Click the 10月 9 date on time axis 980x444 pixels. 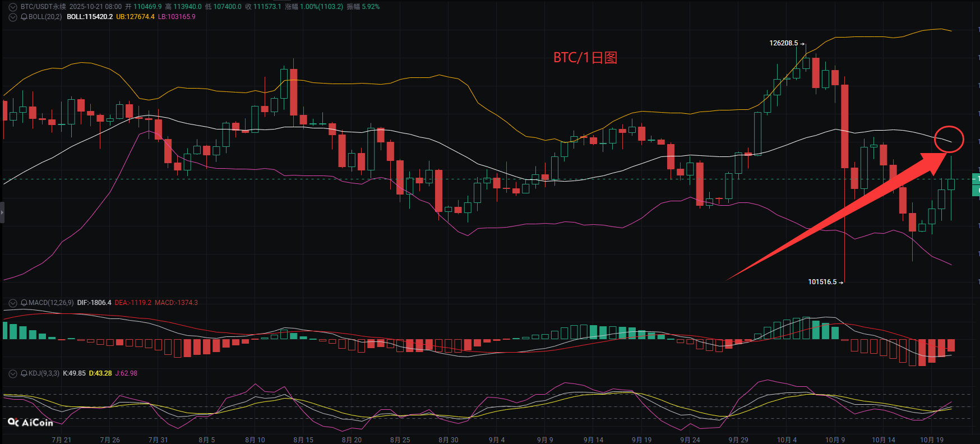pos(835,440)
